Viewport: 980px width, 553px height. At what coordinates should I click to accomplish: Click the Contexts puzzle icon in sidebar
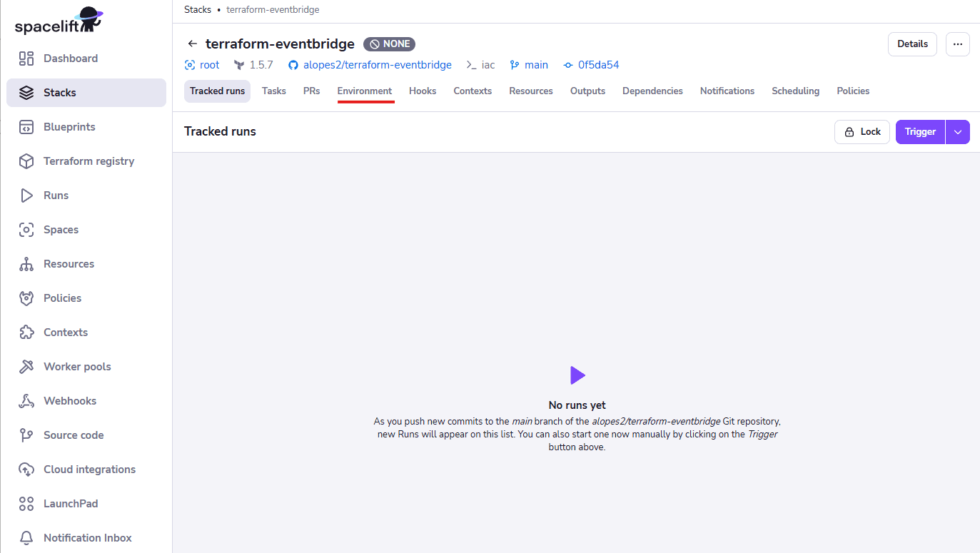pyautogui.click(x=26, y=333)
